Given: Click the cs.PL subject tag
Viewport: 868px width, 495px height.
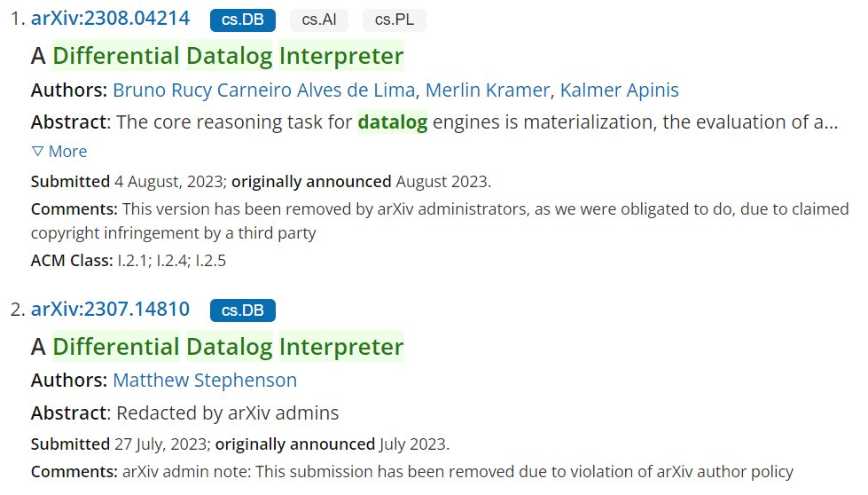Looking at the screenshot, I should point(394,20).
